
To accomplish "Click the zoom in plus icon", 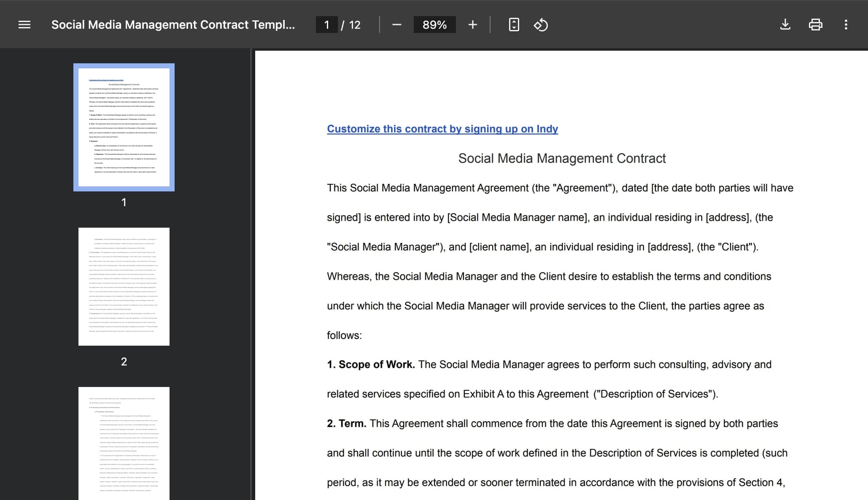I will (473, 25).
